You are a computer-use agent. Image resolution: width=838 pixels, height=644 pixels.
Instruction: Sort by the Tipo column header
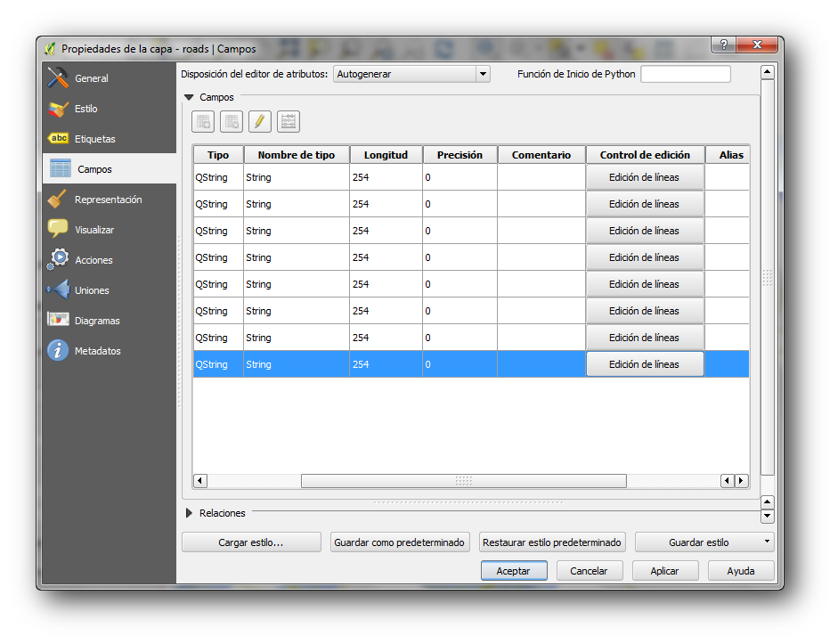[218, 155]
